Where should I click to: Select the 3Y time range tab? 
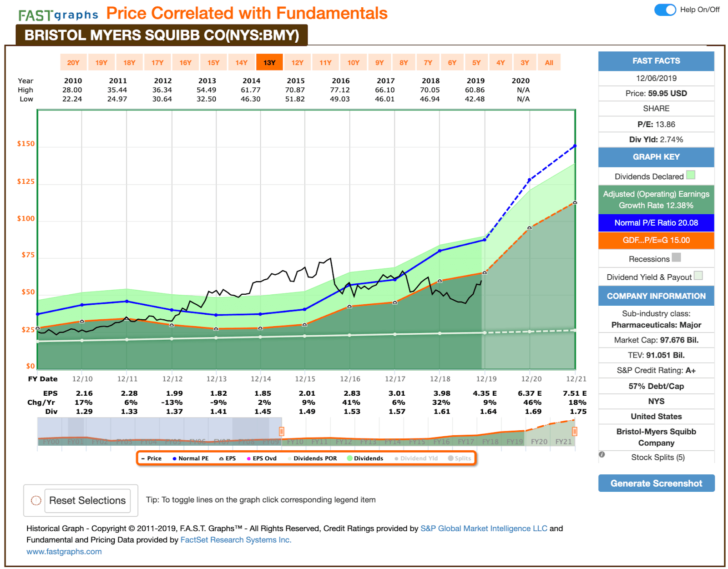pos(525,63)
